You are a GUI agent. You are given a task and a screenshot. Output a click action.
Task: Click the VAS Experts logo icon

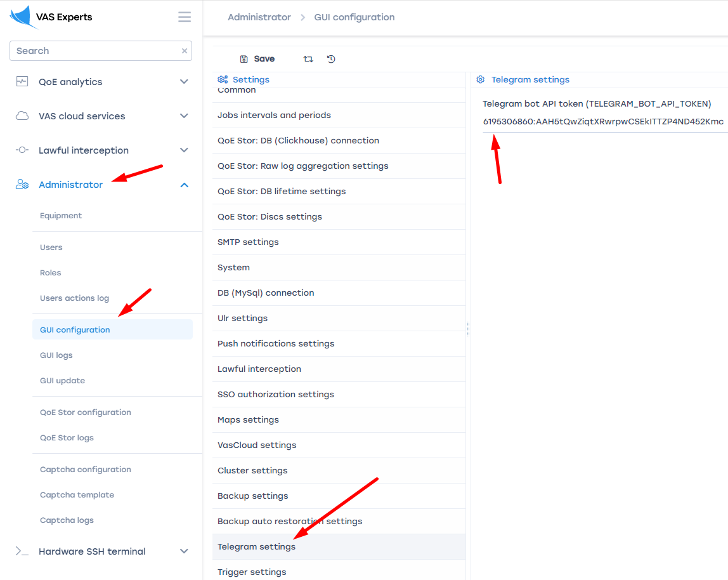pos(22,17)
